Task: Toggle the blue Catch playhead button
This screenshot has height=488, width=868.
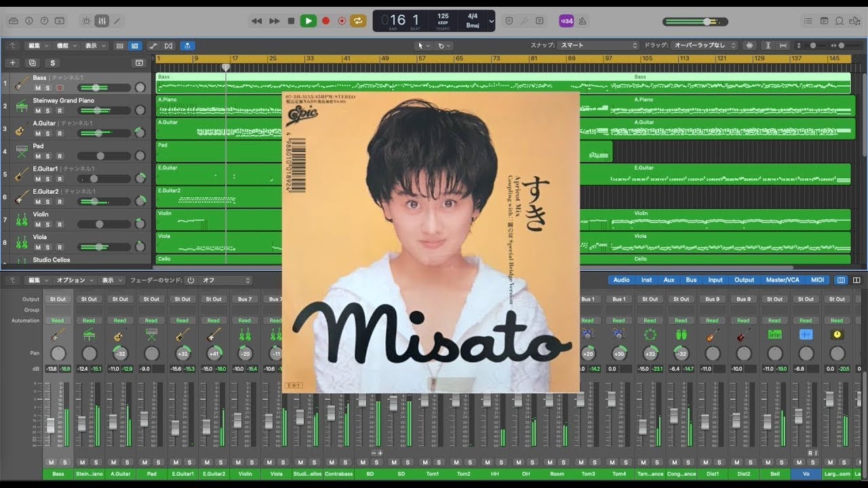Action: click(188, 45)
